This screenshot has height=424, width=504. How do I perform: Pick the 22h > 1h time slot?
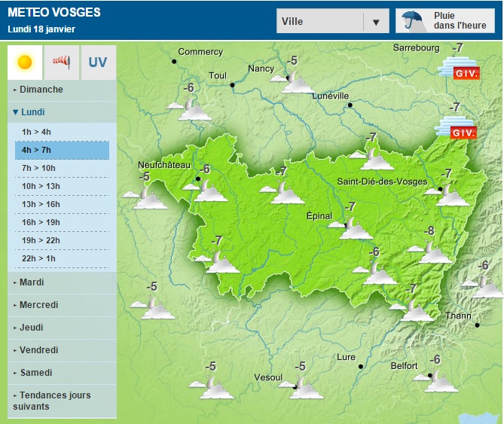[38, 258]
